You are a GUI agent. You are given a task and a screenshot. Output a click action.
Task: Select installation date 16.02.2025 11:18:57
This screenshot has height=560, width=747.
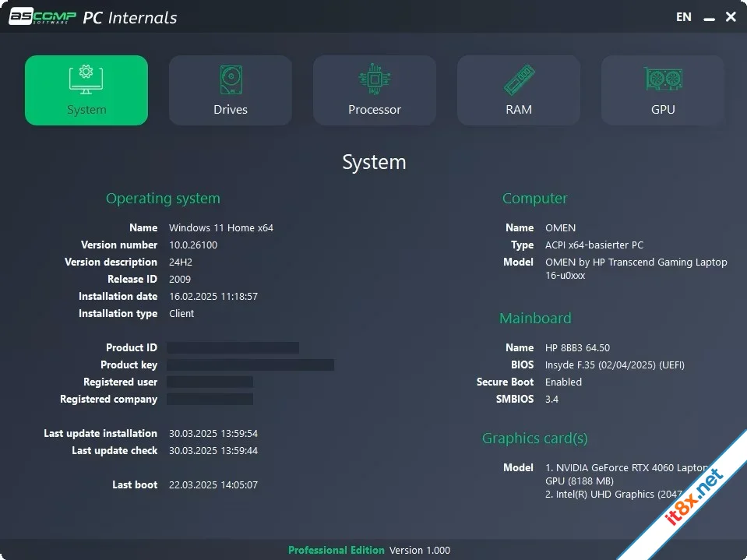[x=213, y=296]
